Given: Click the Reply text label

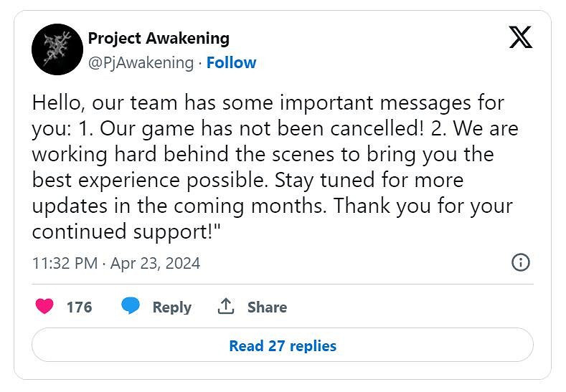Looking at the screenshot, I should tap(171, 307).
